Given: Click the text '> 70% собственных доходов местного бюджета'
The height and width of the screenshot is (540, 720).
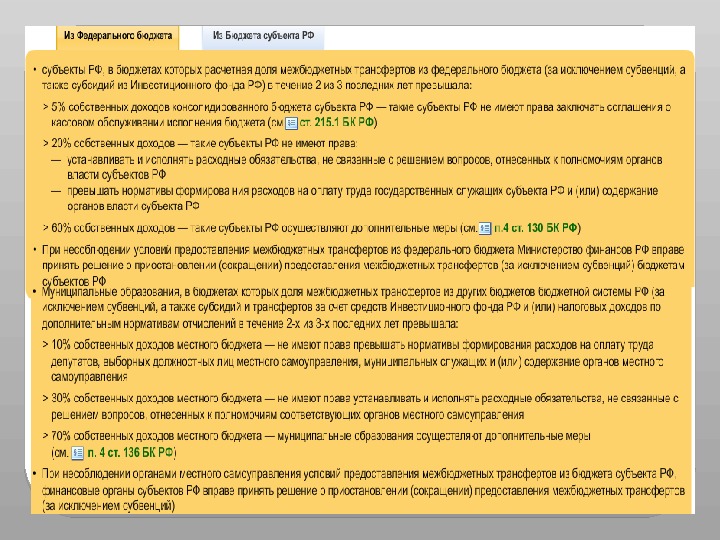Looking at the screenshot, I should [x=152, y=436].
